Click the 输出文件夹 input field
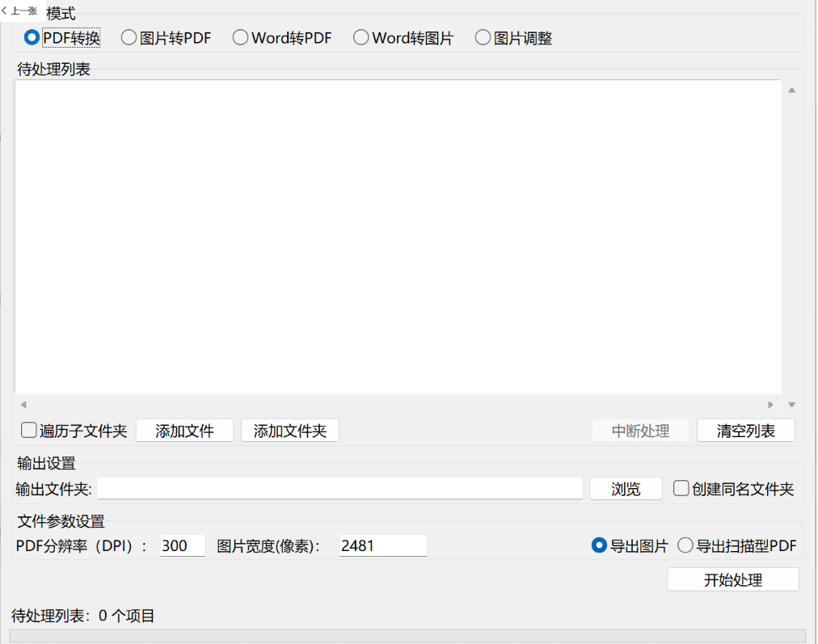This screenshot has width=818, height=644. click(339, 488)
